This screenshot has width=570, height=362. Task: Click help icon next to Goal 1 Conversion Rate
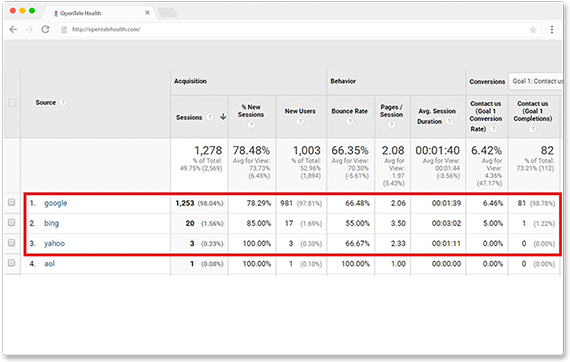pyautogui.click(x=493, y=129)
